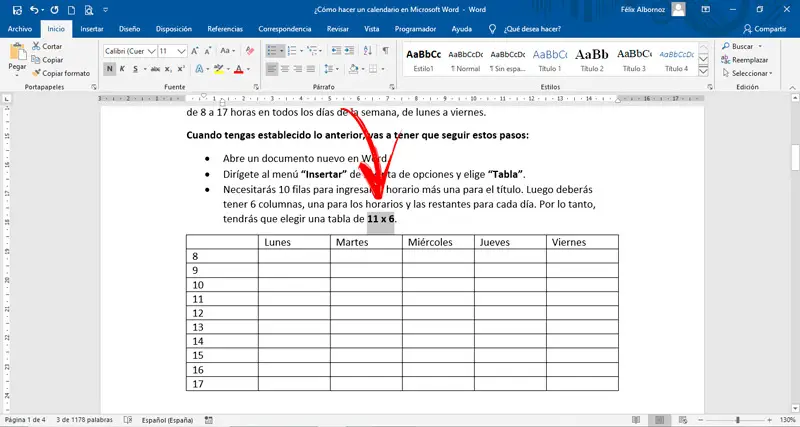800x427 pixels.
Task: Align text left
Action: tap(272, 69)
